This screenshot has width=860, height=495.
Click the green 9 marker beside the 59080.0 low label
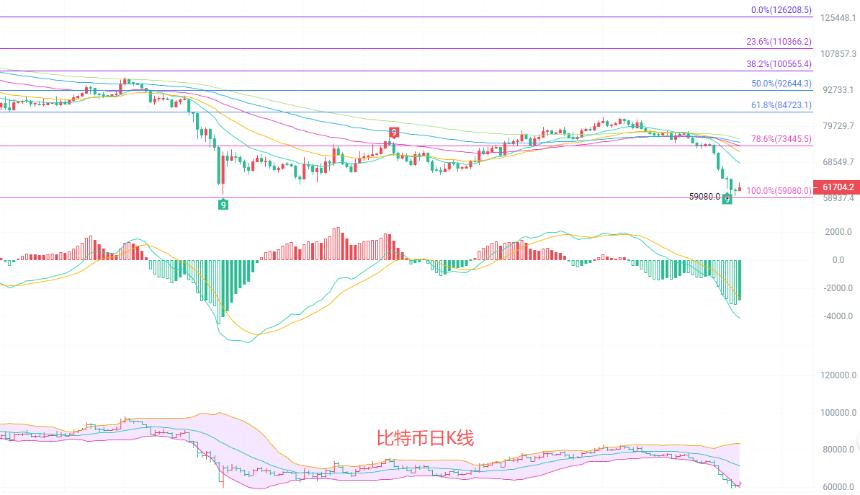[727, 200]
